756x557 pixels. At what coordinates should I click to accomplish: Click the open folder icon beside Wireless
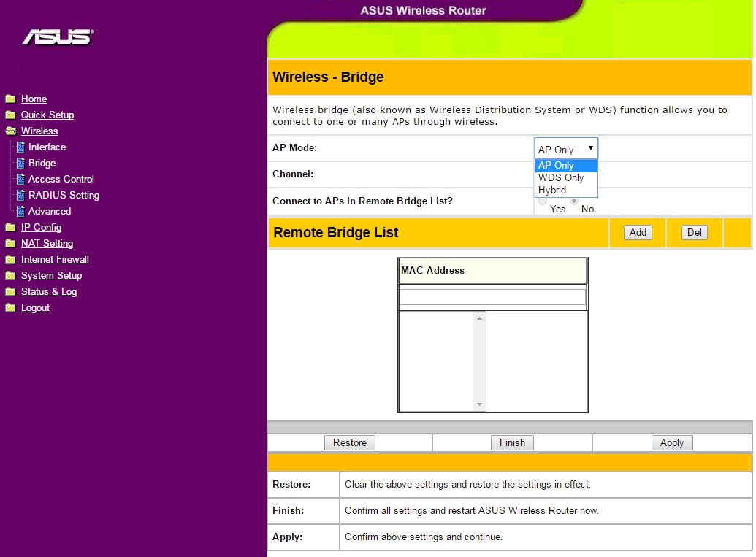click(10, 131)
